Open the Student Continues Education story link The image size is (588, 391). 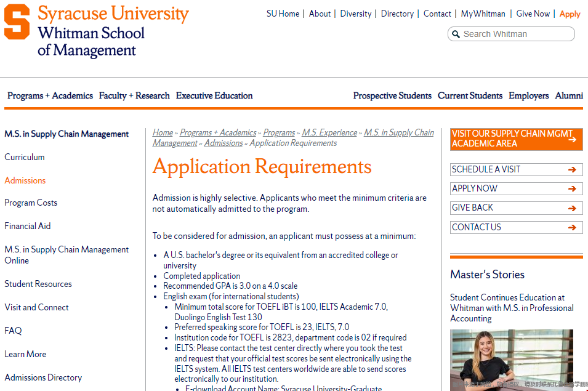(512, 308)
